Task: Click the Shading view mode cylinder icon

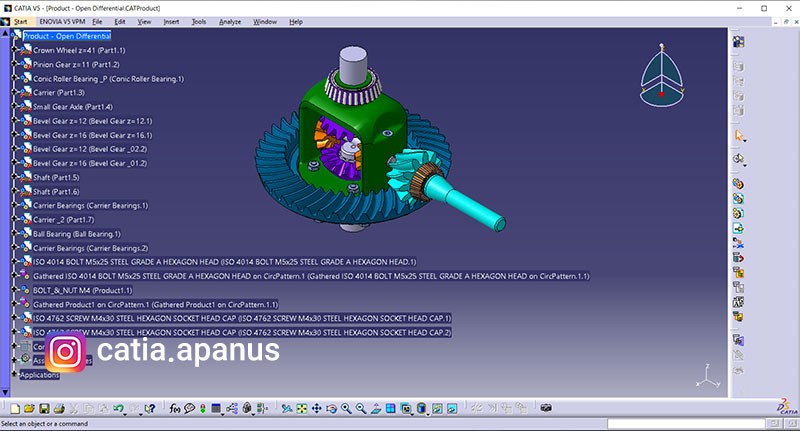Action: tap(421, 409)
